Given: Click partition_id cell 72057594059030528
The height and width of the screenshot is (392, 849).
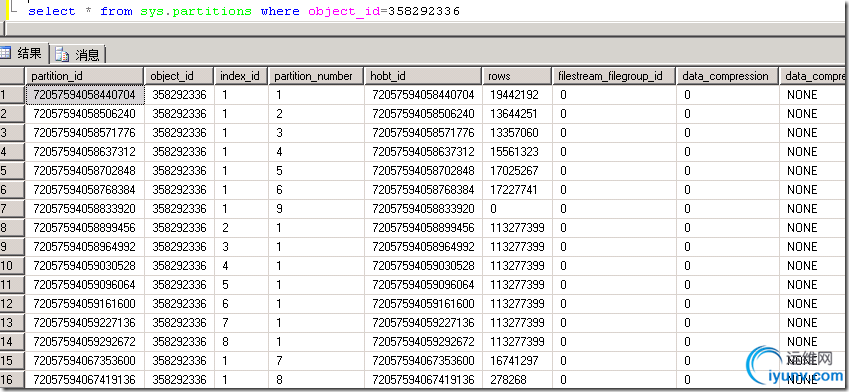Looking at the screenshot, I should [84, 266].
